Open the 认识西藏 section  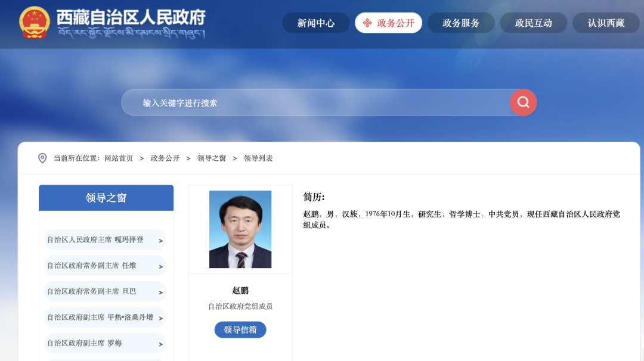[605, 23]
